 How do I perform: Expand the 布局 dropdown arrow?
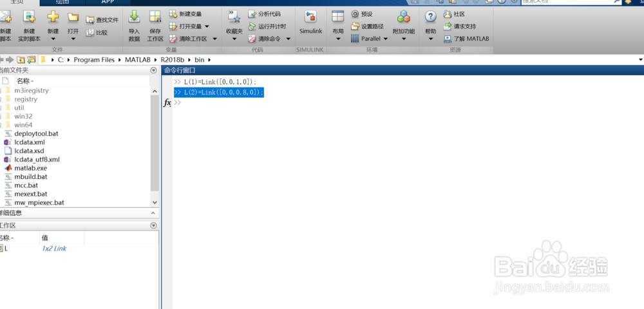pos(338,39)
